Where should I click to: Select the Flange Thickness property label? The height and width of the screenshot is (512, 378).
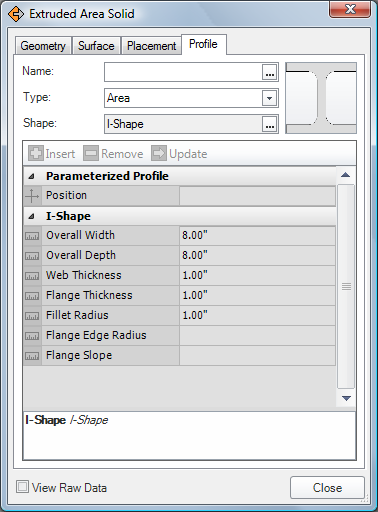(x=89, y=295)
